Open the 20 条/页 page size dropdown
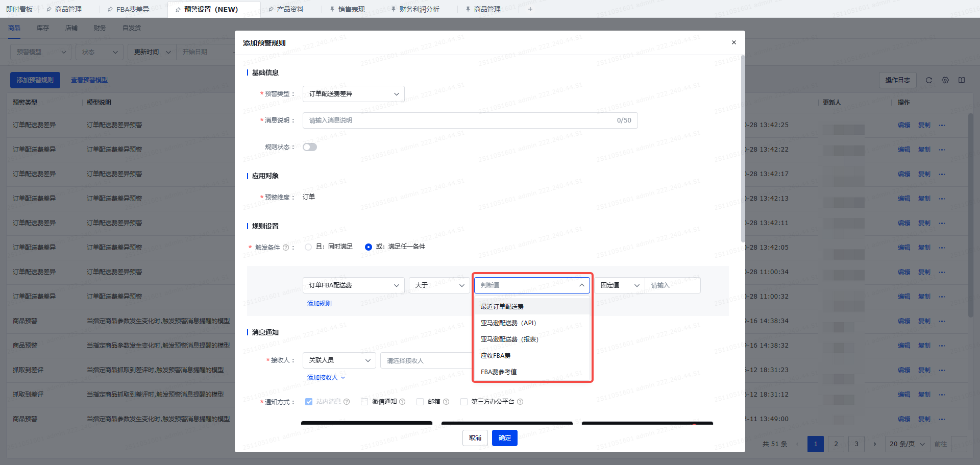 point(908,444)
